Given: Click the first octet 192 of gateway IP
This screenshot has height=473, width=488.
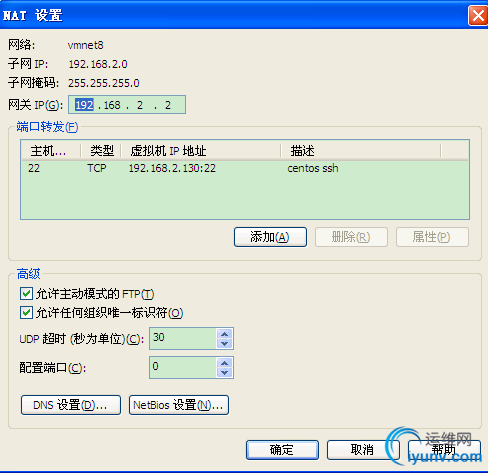Looking at the screenshot, I should click(x=84, y=105).
